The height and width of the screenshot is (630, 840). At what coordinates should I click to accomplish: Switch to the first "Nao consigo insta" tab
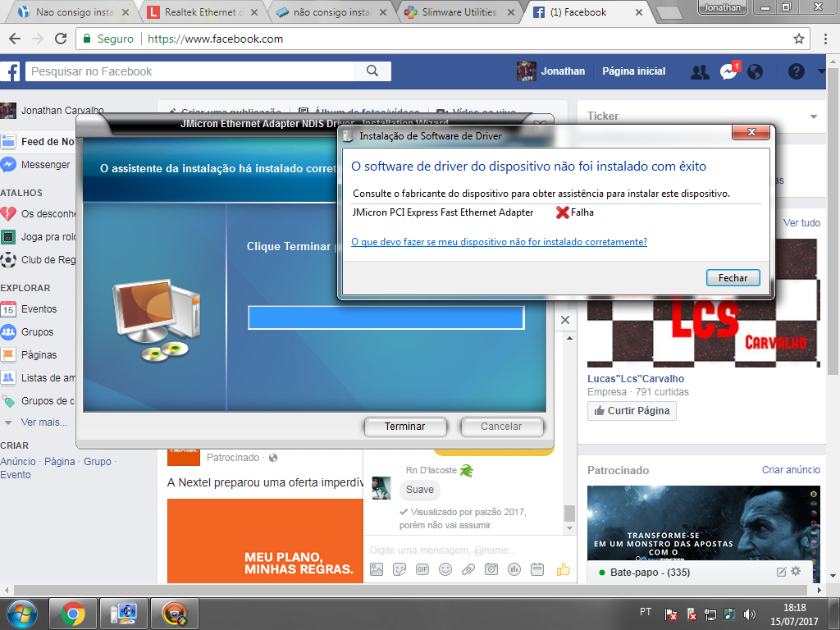(74, 11)
